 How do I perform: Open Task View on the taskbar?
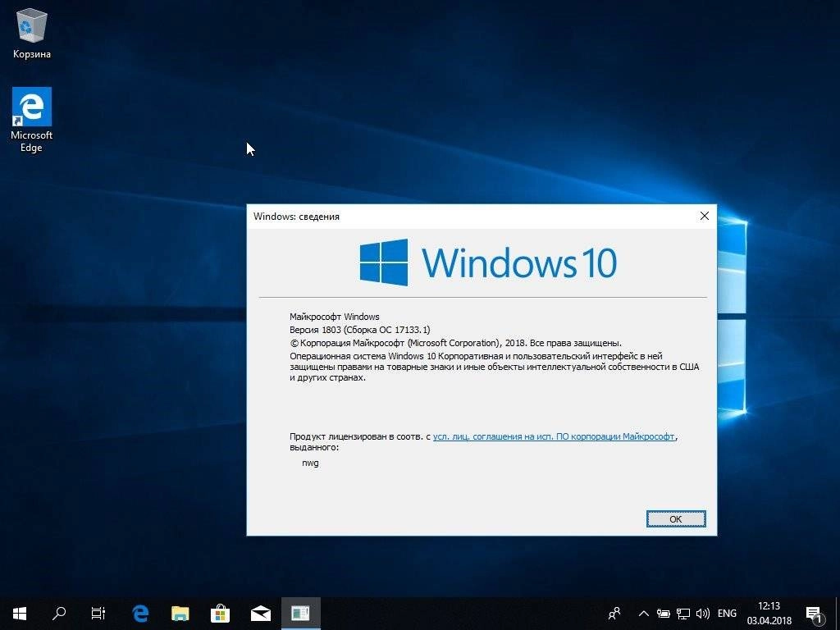coord(98,614)
